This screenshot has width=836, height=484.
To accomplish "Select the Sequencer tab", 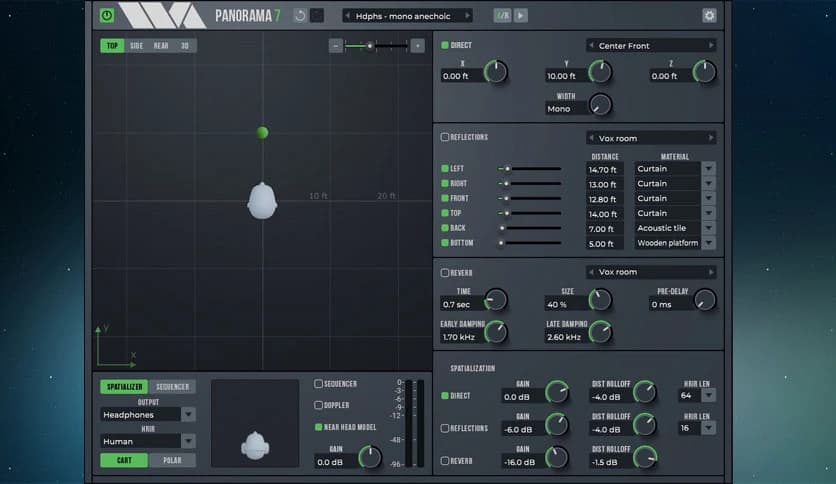I will point(172,386).
